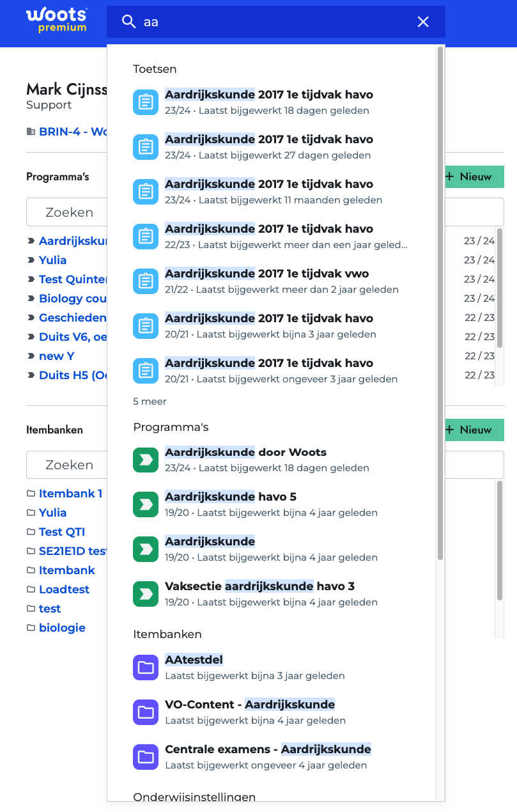517x812 pixels.
Task: Click the green icon for Aardrijkskunde havo 5
Action: (146, 504)
